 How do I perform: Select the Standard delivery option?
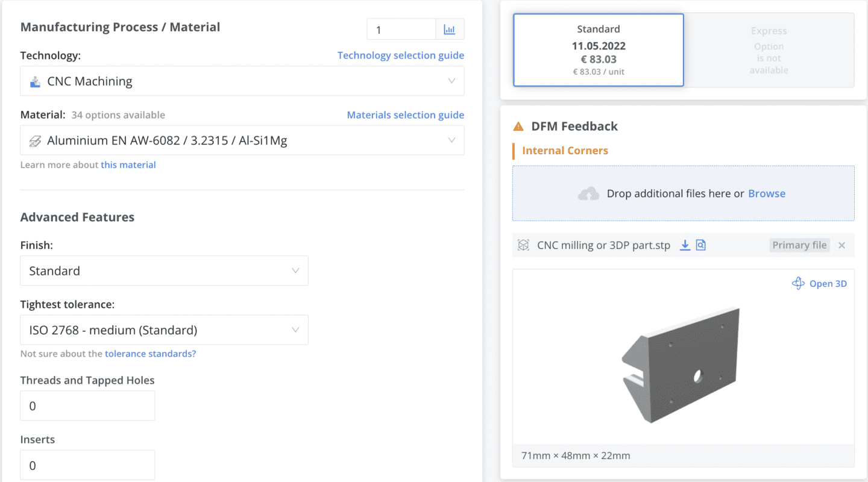[598, 50]
